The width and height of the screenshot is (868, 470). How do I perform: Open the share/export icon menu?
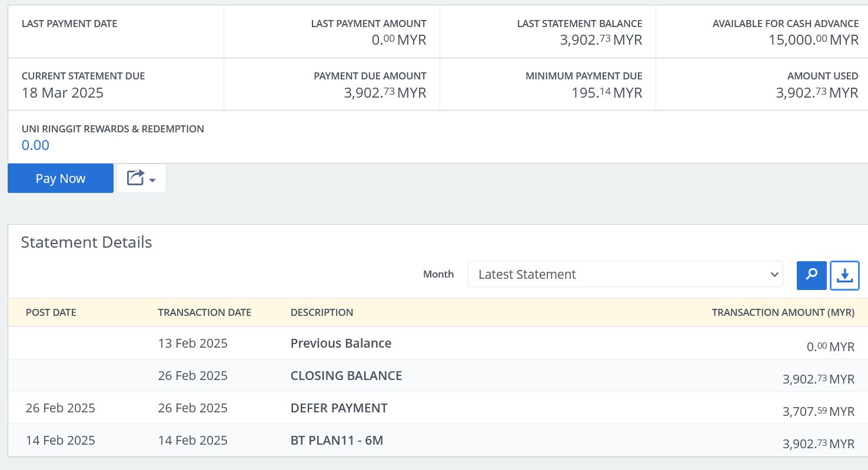pyautogui.click(x=136, y=178)
